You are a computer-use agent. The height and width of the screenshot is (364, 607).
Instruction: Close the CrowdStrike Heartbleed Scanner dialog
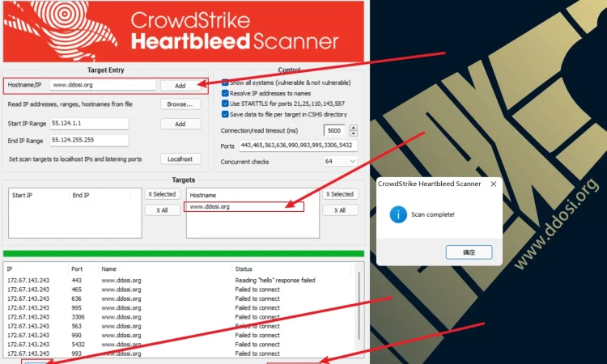(x=494, y=184)
